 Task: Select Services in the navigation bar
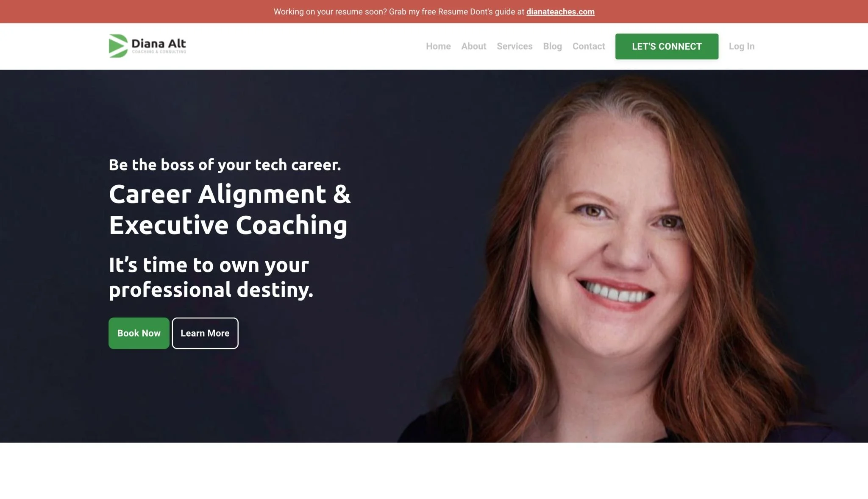pyautogui.click(x=515, y=46)
